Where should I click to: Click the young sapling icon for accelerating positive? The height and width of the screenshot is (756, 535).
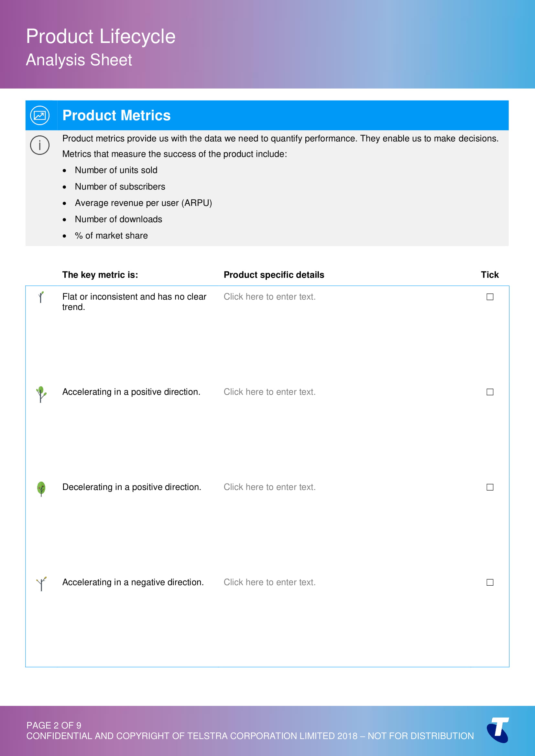(x=41, y=394)
